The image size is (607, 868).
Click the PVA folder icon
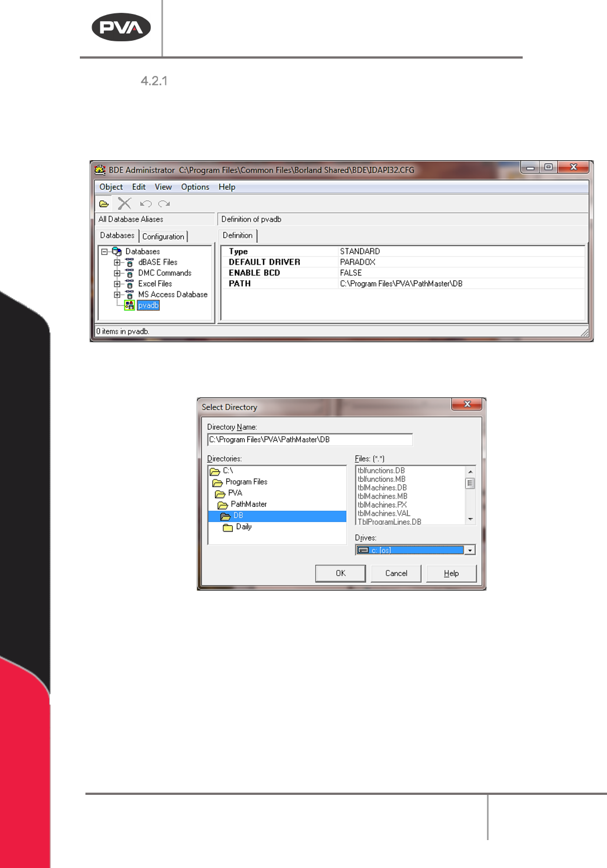(x=221, y=493)
